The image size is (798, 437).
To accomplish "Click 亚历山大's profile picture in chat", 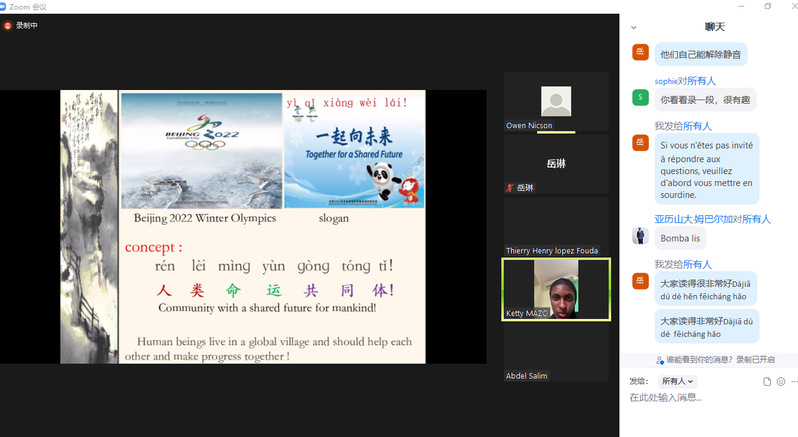I will (640, 236).
